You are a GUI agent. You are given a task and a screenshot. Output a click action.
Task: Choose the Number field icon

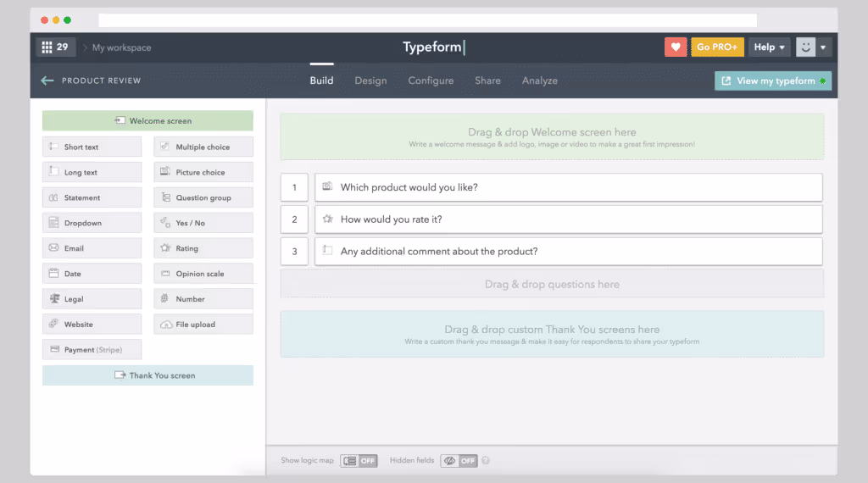tap(164, 299)
